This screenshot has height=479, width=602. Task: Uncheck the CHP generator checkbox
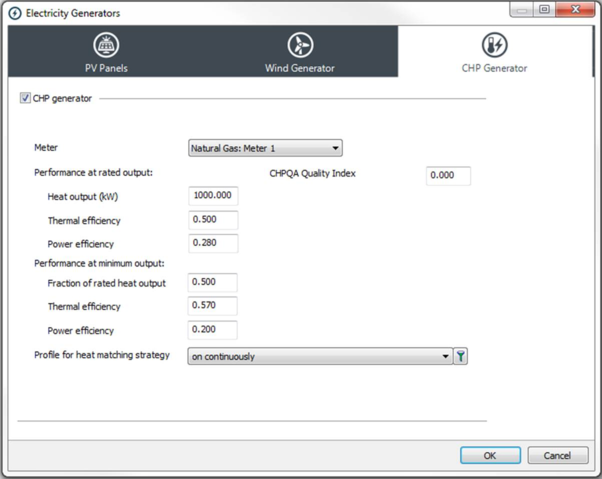(x=25, y=98)
